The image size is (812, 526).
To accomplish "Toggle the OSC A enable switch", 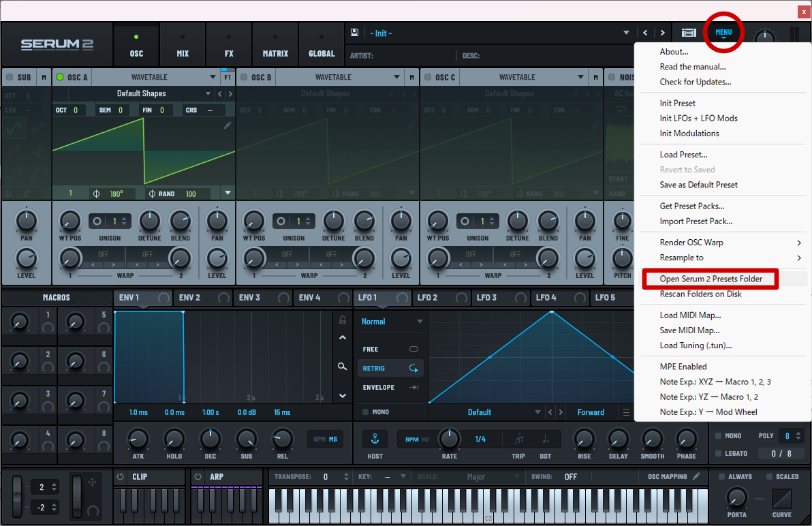I will [60, 77].
